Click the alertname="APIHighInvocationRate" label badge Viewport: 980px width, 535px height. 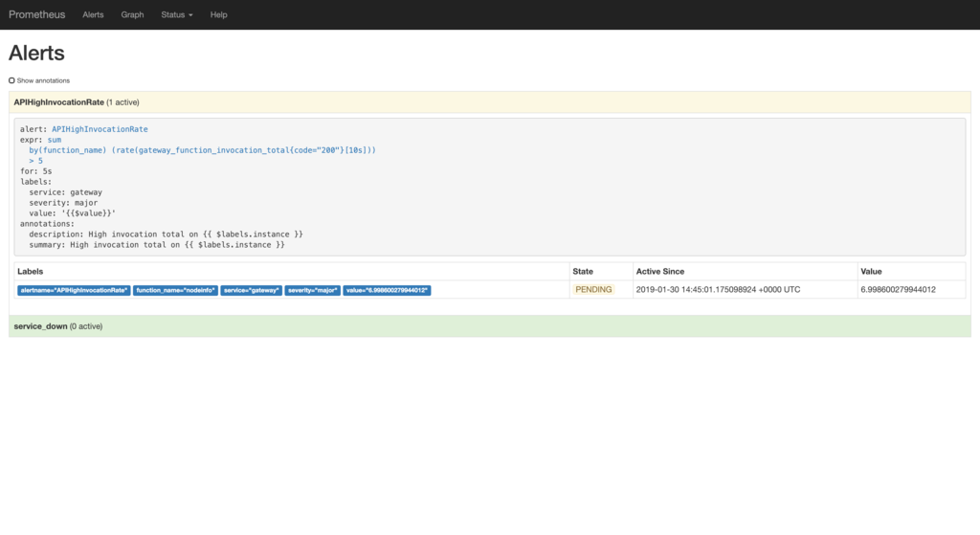coord(74,290)
